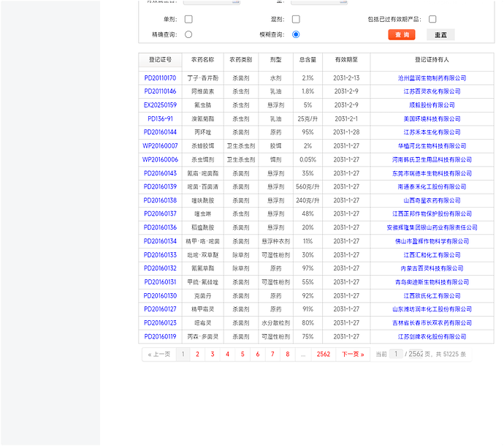Click the 登记证号 column header

tap(160, 60)
